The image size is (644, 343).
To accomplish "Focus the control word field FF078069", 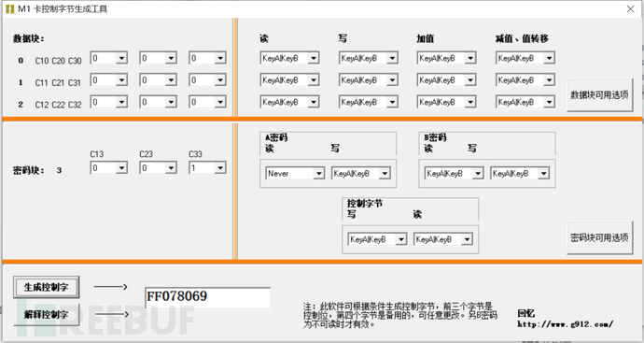I will point(207,297).
